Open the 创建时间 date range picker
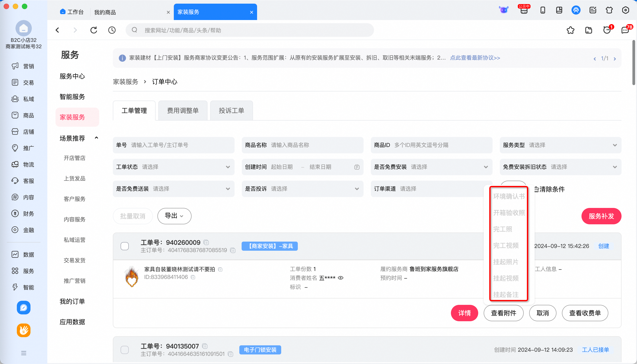 [x=303, y=167]
